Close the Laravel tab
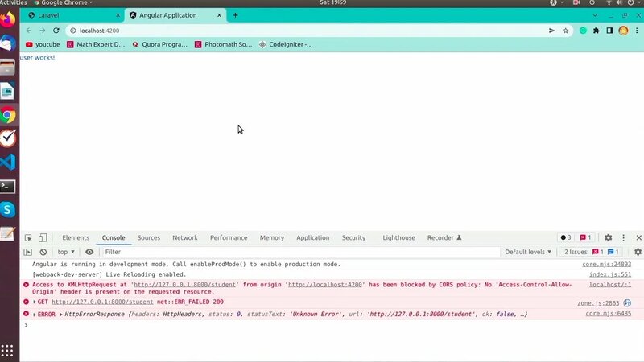Image resolution: width=644 pixels, height=362 pixels. 118,15
